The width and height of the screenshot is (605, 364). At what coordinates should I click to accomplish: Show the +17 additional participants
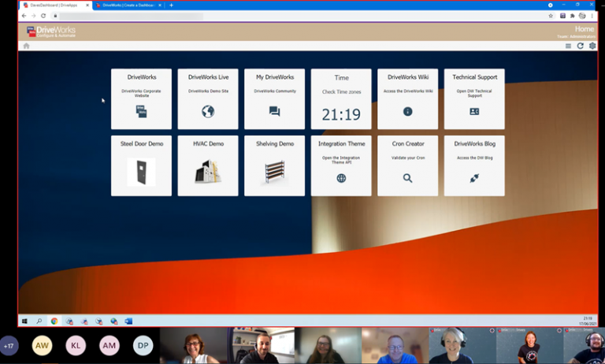pos(9,346)
